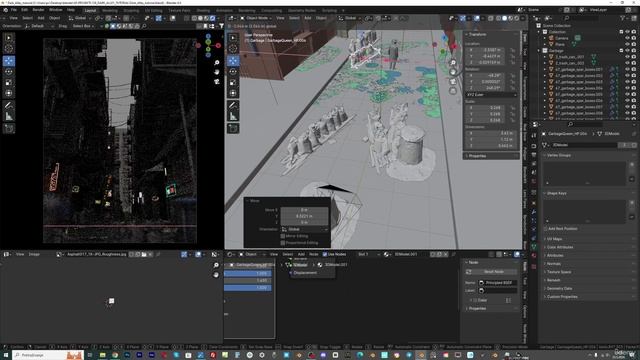
Task: Enable Proportional Editing checkbox
Action: click(282, 243)
